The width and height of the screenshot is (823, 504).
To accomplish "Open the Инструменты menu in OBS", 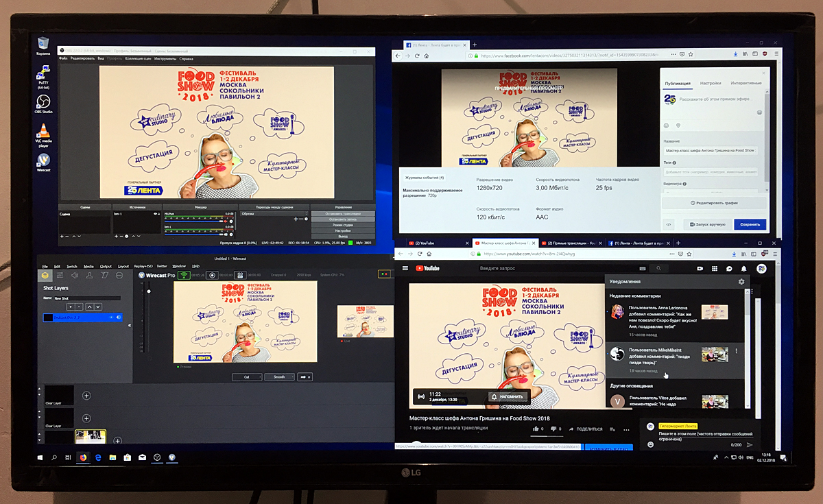I will click(165, 59).
